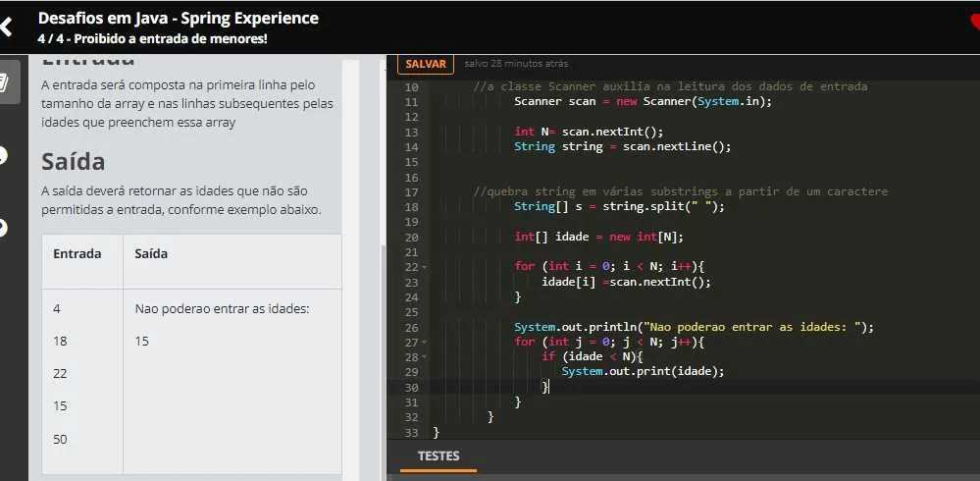
Task: Collapse the for loop at line 22
Action: (424, 267)
